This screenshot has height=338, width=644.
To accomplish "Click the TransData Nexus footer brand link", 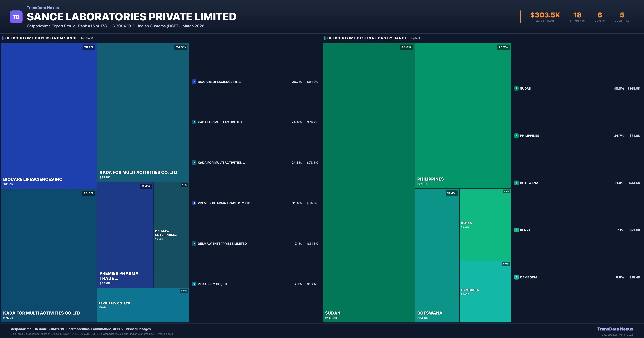I will click(615, 329).
